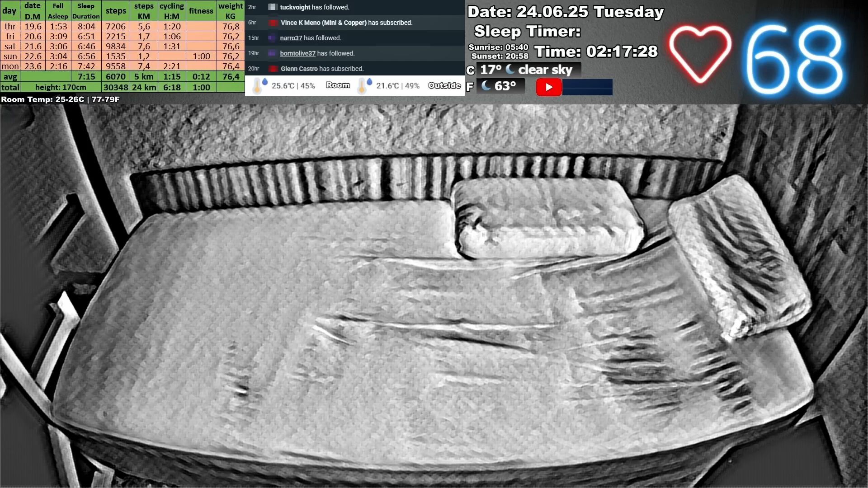This screenshot has height=488, width=868.
Task: Click the 76,8 weight cell
Action: 231,27
